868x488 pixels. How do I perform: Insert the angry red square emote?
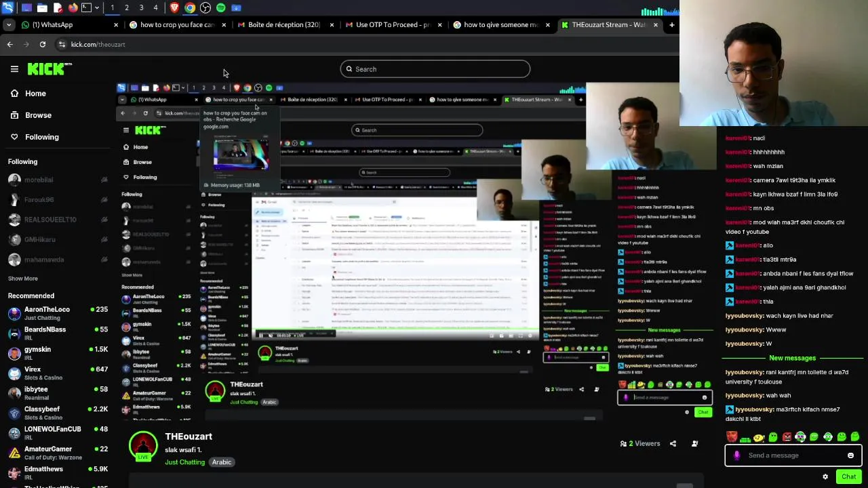[787, 437]
